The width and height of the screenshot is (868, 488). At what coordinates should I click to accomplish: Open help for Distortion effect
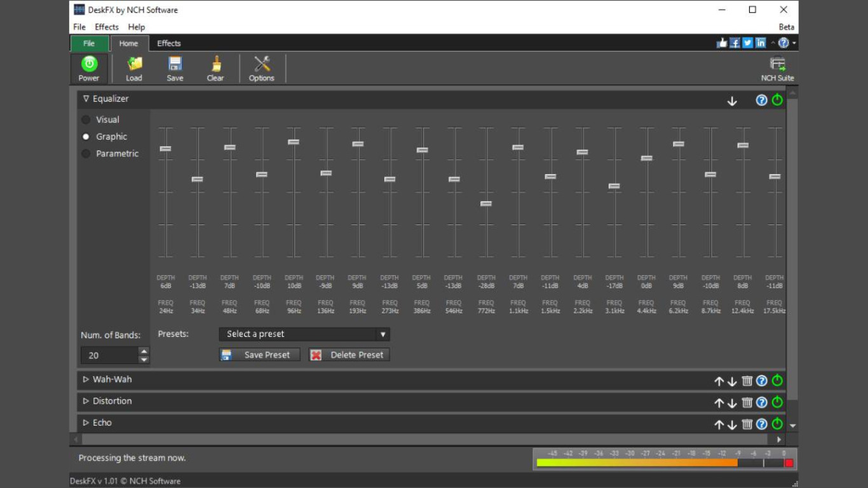(761, 402)
